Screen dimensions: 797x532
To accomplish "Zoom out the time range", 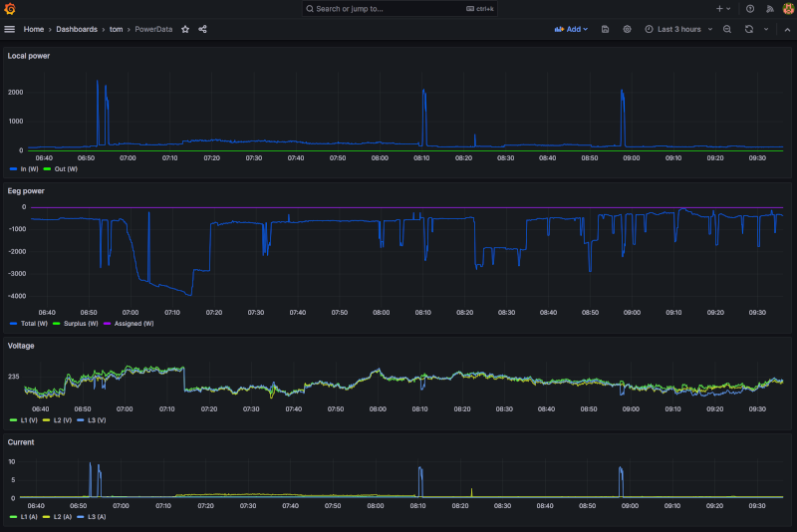I will tap(727, 29).
